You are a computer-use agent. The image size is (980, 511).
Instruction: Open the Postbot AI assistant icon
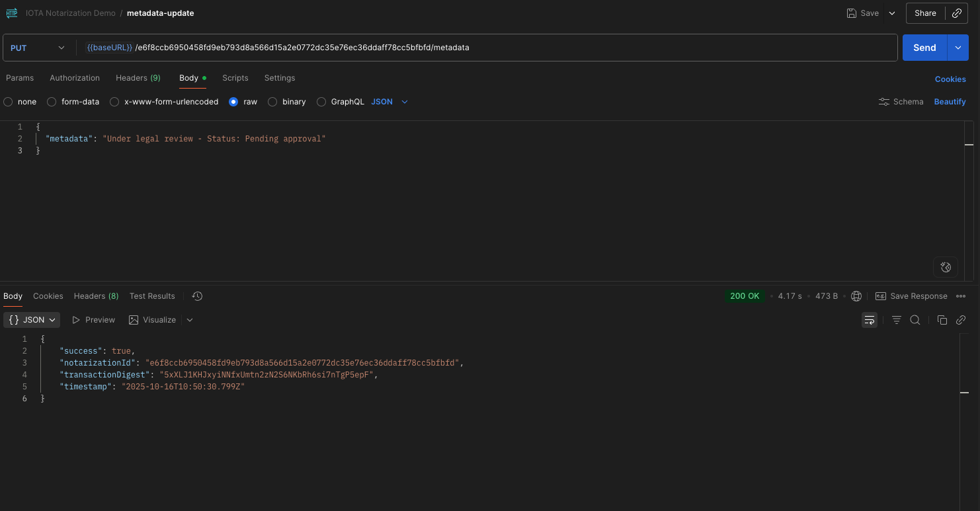(946, 267)
